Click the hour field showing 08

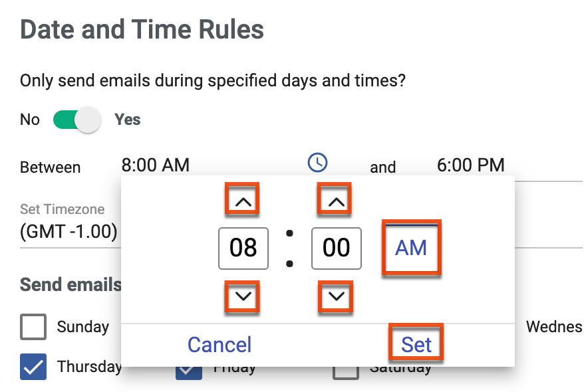coord(243,248)
